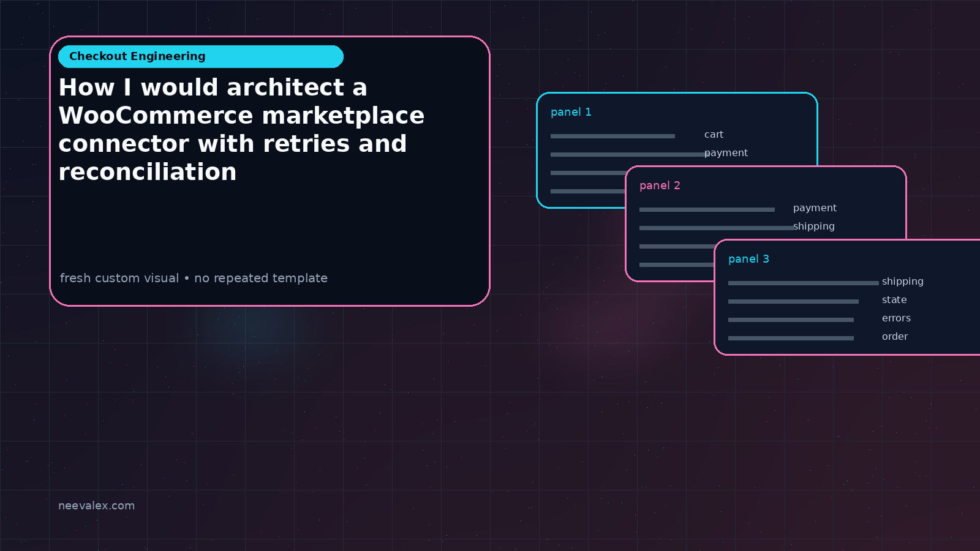
Task: Select the "panel 1" title
Action: point(571,112)
